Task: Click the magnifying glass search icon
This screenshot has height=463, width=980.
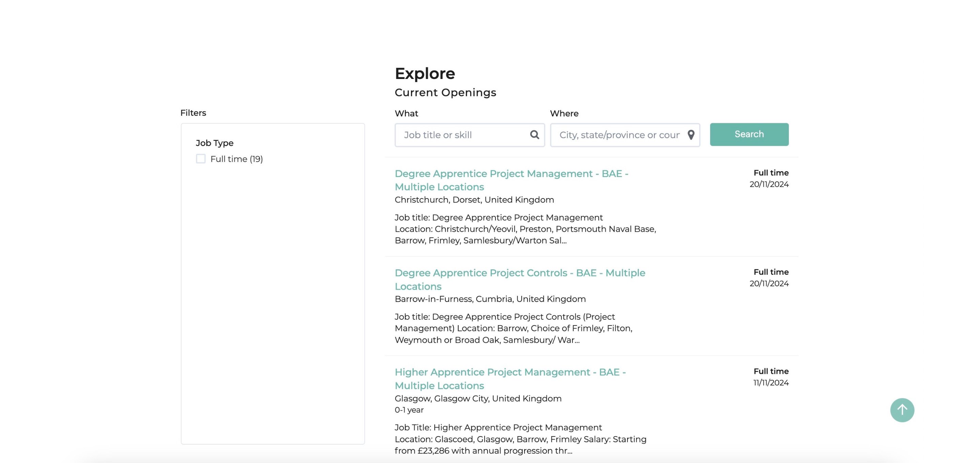Action: 534,134
